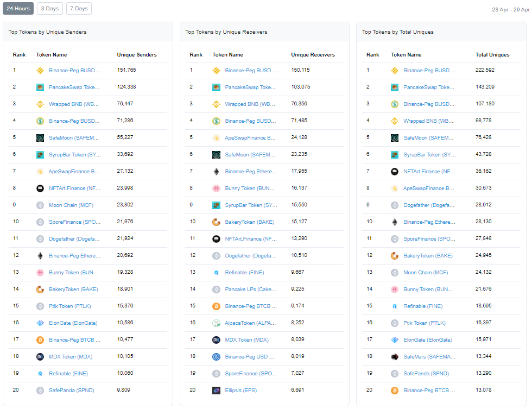Click Wrapped BNB icon in Total Uniques table
Viewport: 532px width, 409px height.
coord(395,121)
